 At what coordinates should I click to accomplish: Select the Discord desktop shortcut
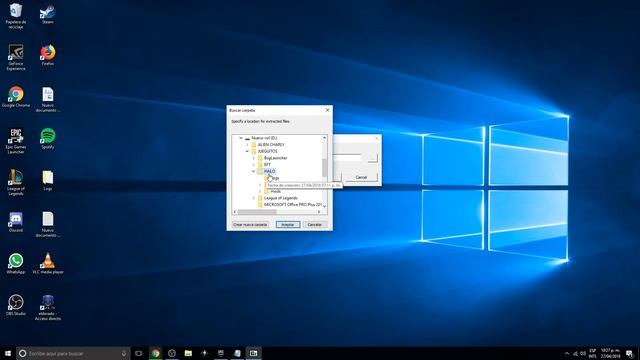tap(16, 222)
